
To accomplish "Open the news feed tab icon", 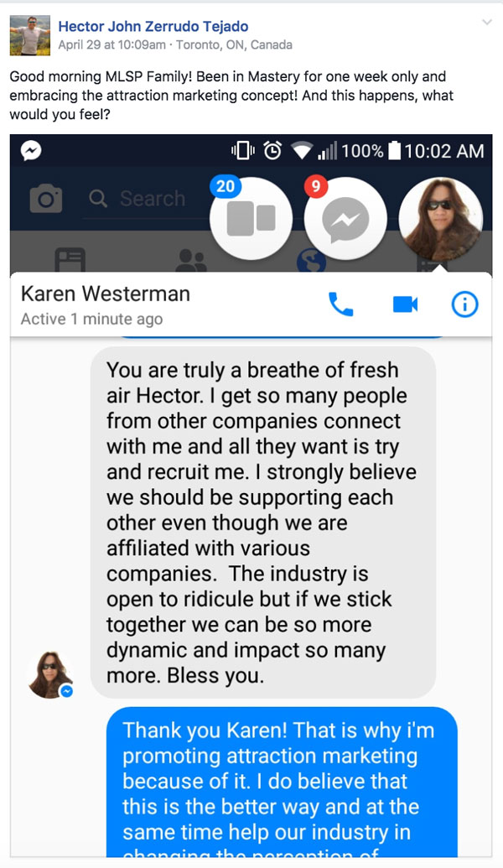I will coord(70,260).
